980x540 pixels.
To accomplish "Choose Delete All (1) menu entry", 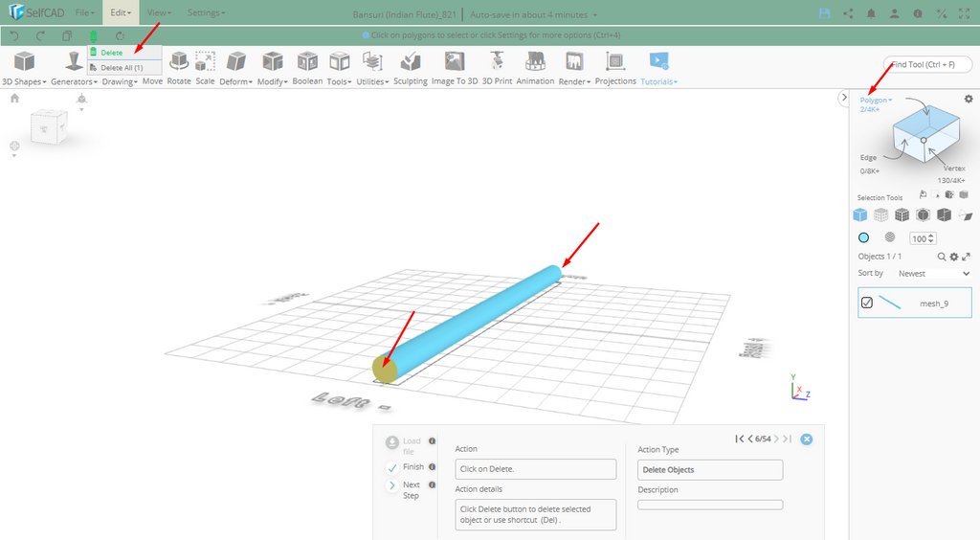I will [121, 68].
